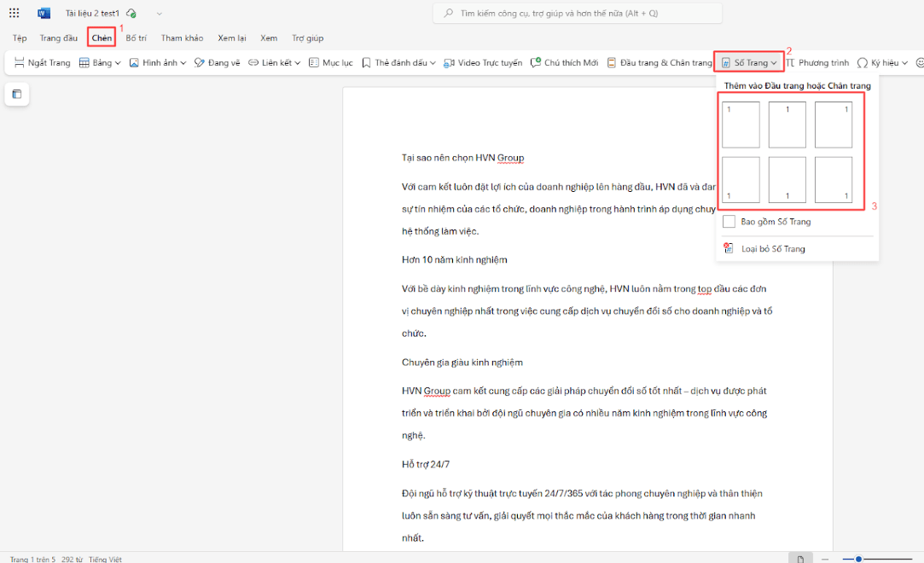Toggle the navigation pane icon
The width and height of the screenshot is (924, 563).
pyautogui.click(x=17, y=94)
